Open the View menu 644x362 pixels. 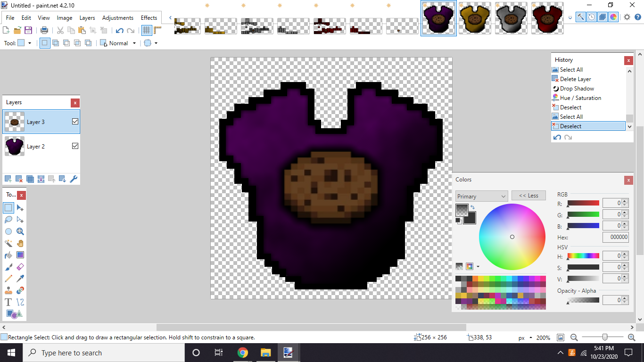tap(44, 18)
